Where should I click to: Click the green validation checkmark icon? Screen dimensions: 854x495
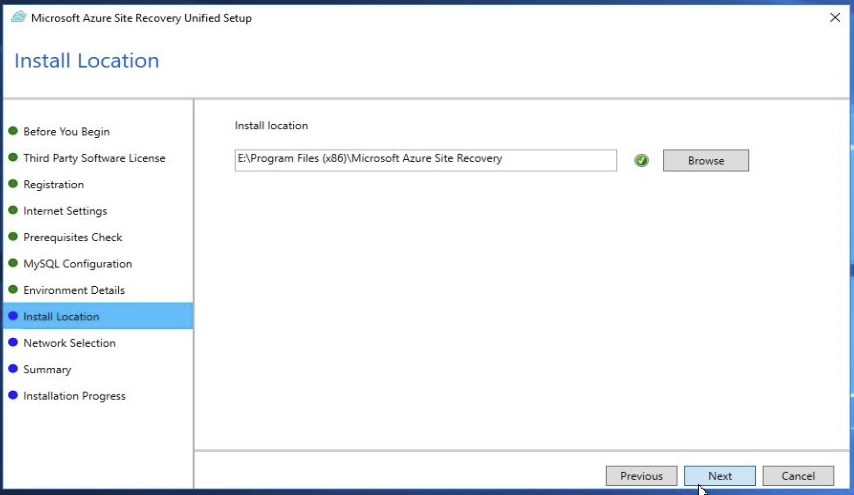coord(641,160)
